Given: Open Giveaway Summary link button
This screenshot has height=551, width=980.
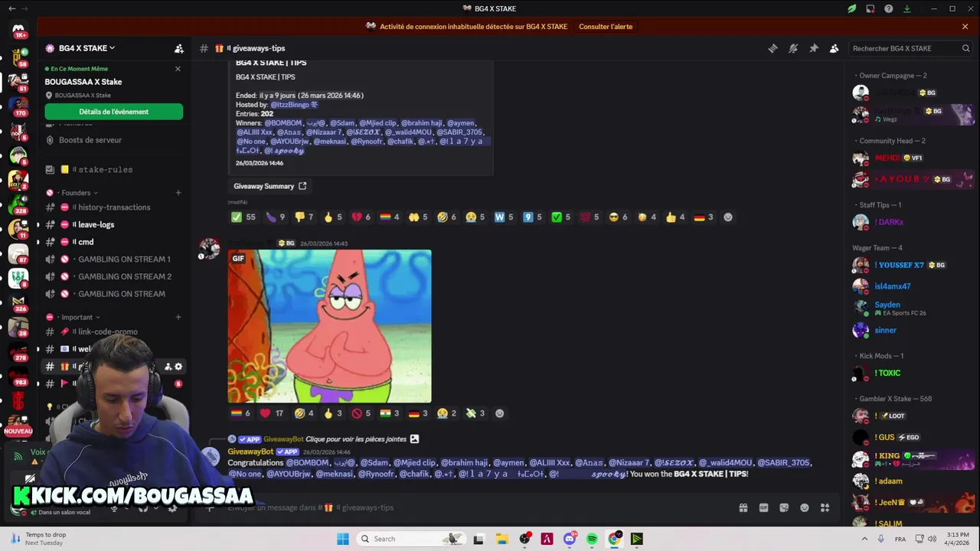Looking at the screenshot, I should [x=269, y=186].
